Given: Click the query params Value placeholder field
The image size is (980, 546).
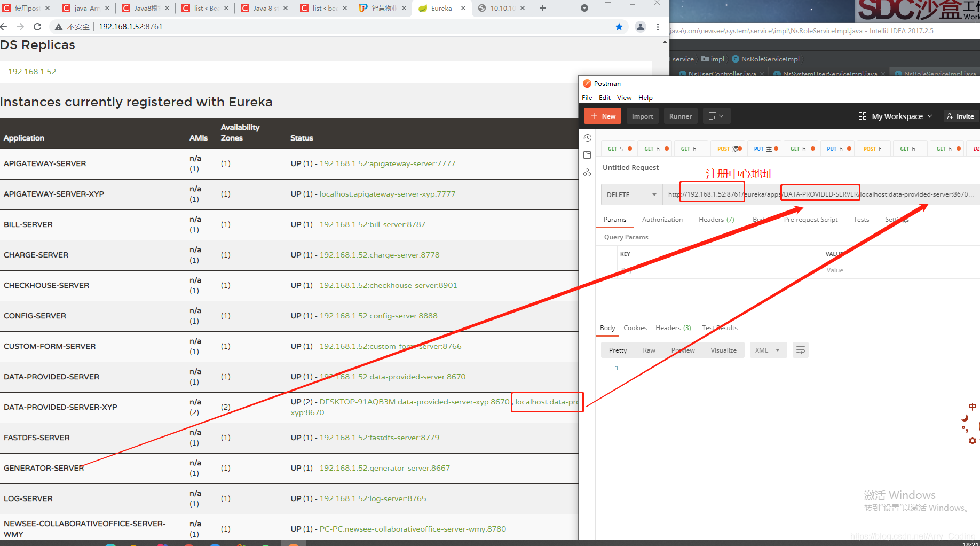Looking at the screenshot, I should click(901, 270).
